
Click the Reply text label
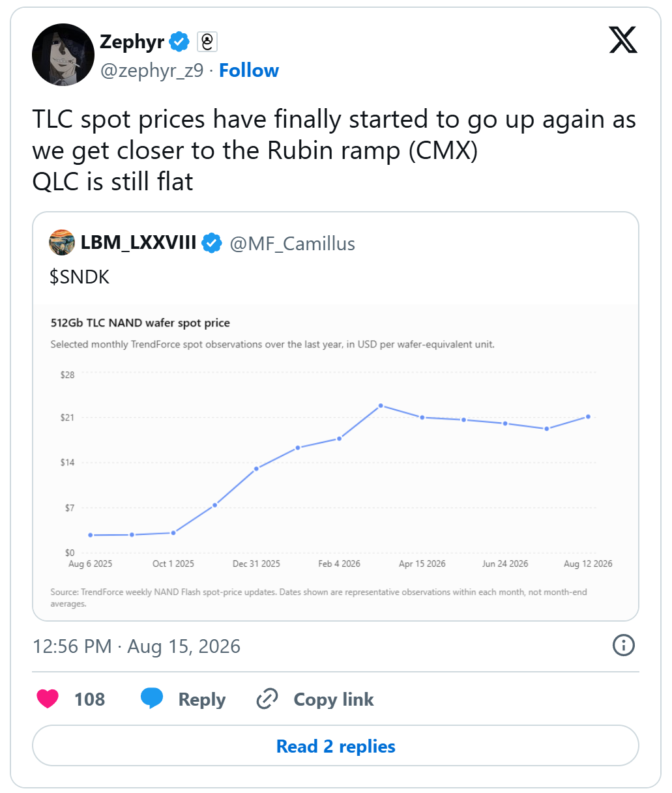202,699
